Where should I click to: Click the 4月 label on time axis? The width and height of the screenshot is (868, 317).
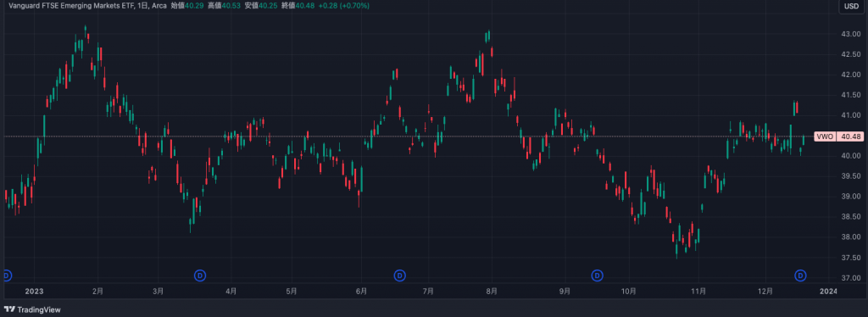click(231, 291)
